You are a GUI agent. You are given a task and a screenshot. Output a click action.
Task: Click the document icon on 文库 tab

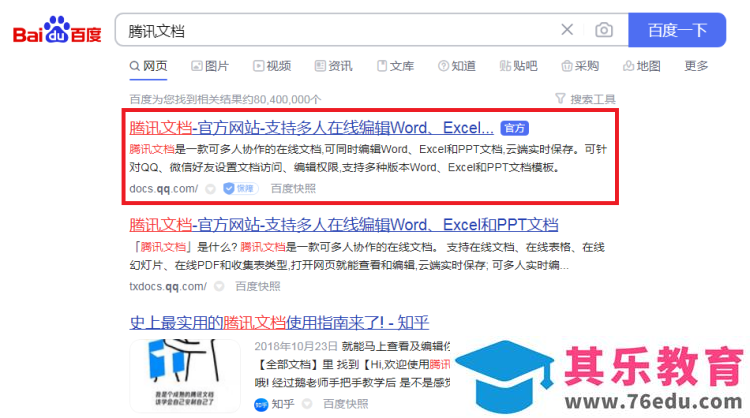[382, 66]
